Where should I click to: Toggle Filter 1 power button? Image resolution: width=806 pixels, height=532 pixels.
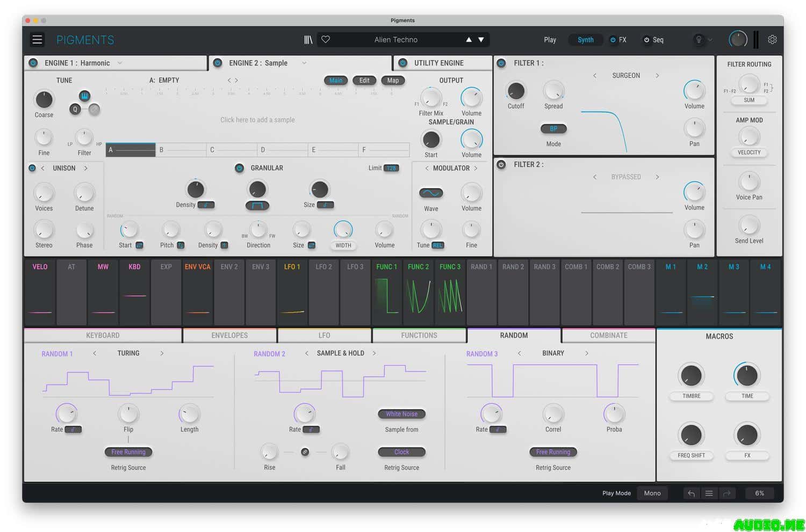(501, 63)
